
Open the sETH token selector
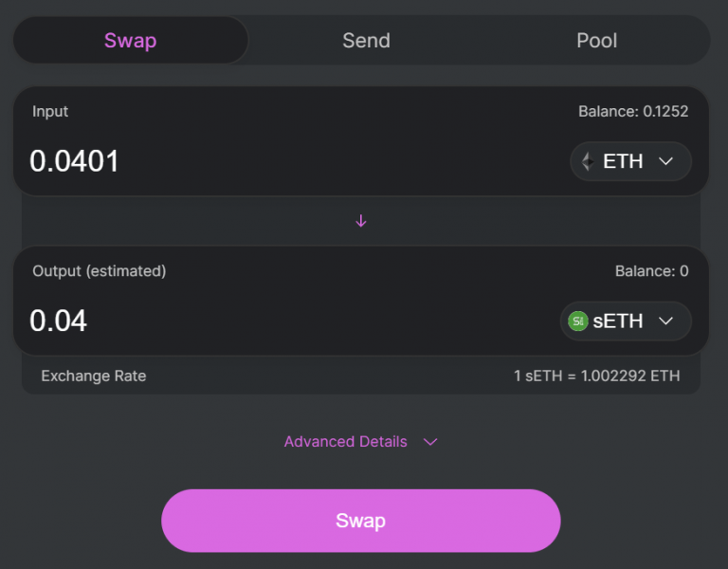point(626,321)
